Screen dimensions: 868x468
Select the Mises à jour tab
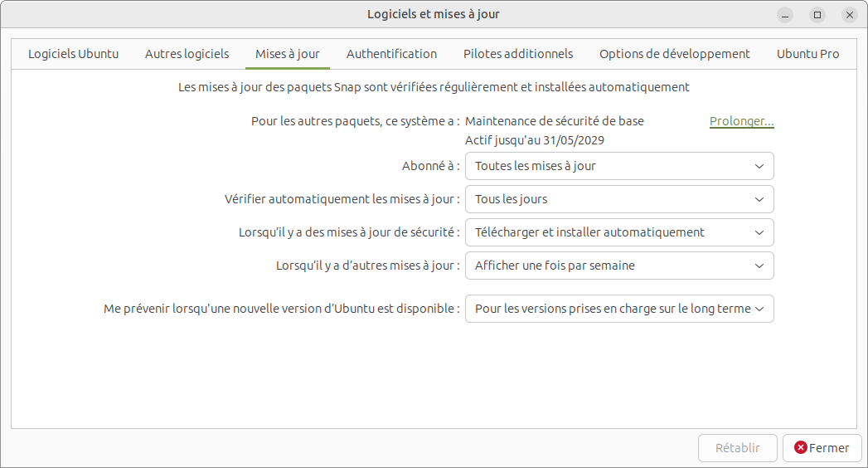coord(287,54)
